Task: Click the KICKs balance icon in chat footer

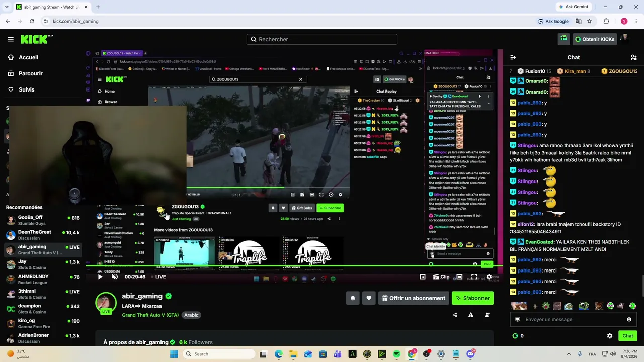Action: coord(515,336)
